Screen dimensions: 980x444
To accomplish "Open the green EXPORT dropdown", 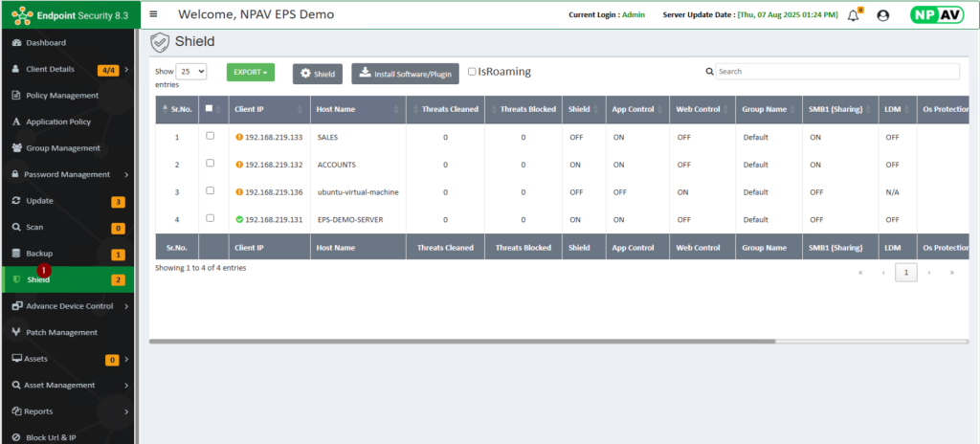I will pos(250,72).
